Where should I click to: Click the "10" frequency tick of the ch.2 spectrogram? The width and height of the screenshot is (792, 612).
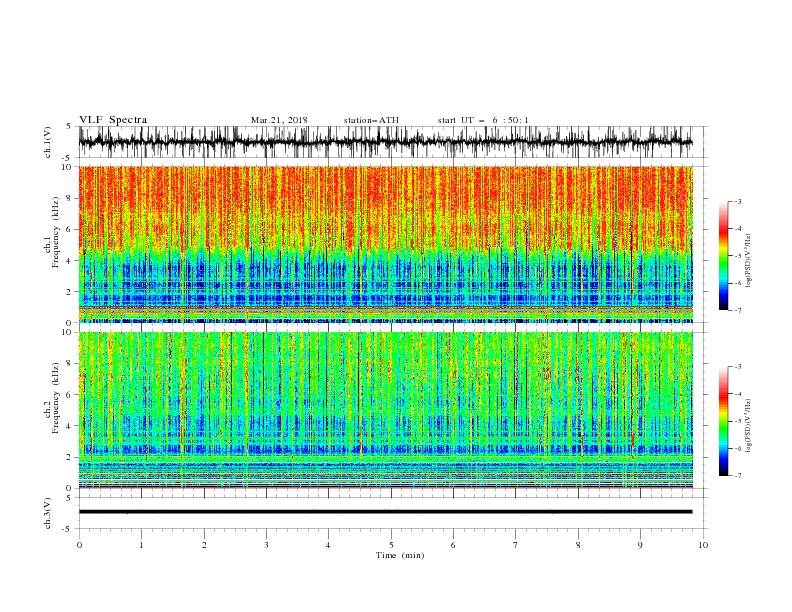pyautogui.click(x=67, y=332)
